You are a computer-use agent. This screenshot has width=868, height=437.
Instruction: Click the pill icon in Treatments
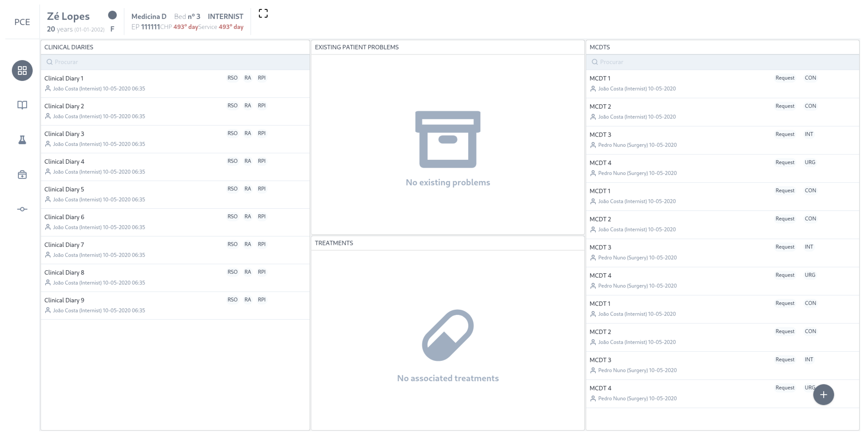pyautogui.click(x=448, y=335)
